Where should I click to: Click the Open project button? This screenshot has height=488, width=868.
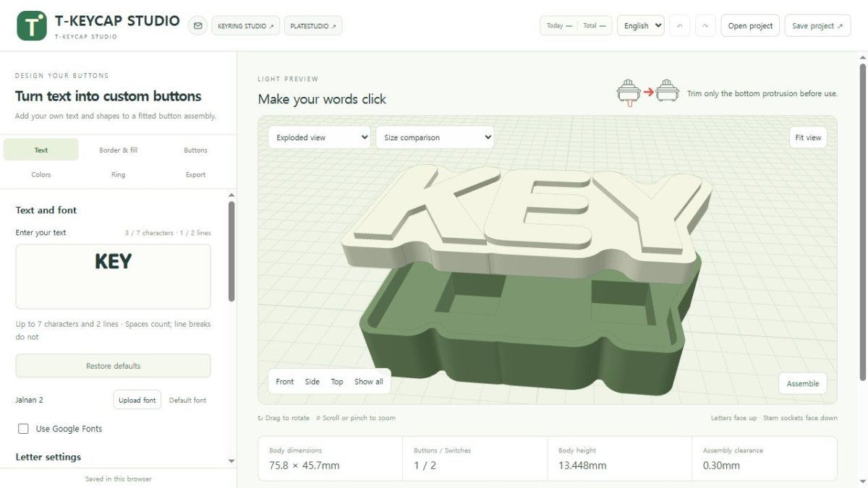point(750,26)
